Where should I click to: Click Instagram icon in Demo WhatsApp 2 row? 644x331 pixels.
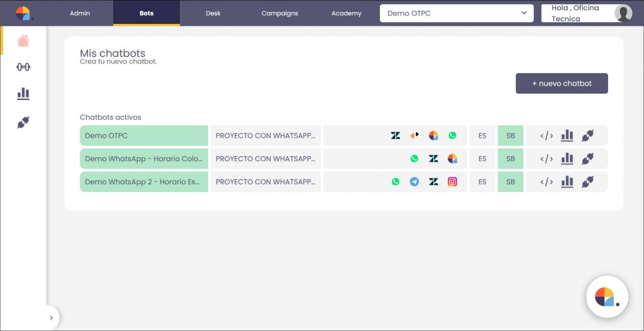pos(452,182)
